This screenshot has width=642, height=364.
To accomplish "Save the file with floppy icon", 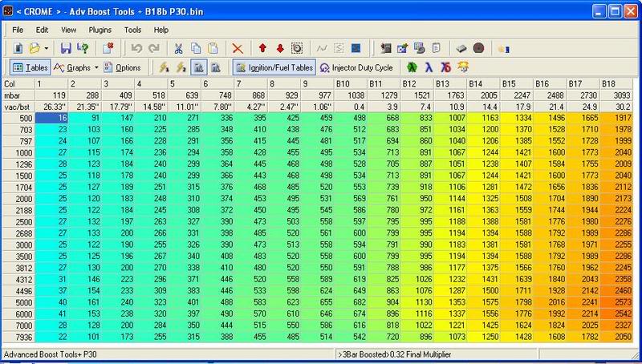I will tap(66, 48).
